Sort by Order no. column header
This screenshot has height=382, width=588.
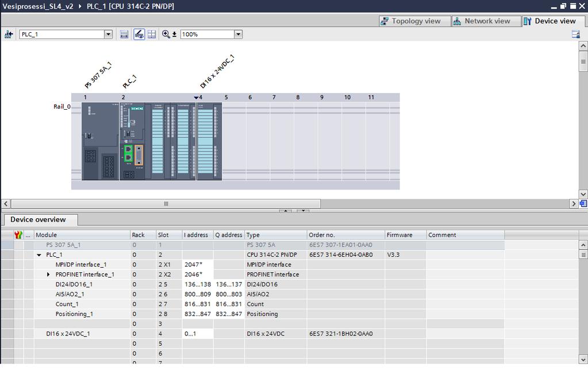346,235
